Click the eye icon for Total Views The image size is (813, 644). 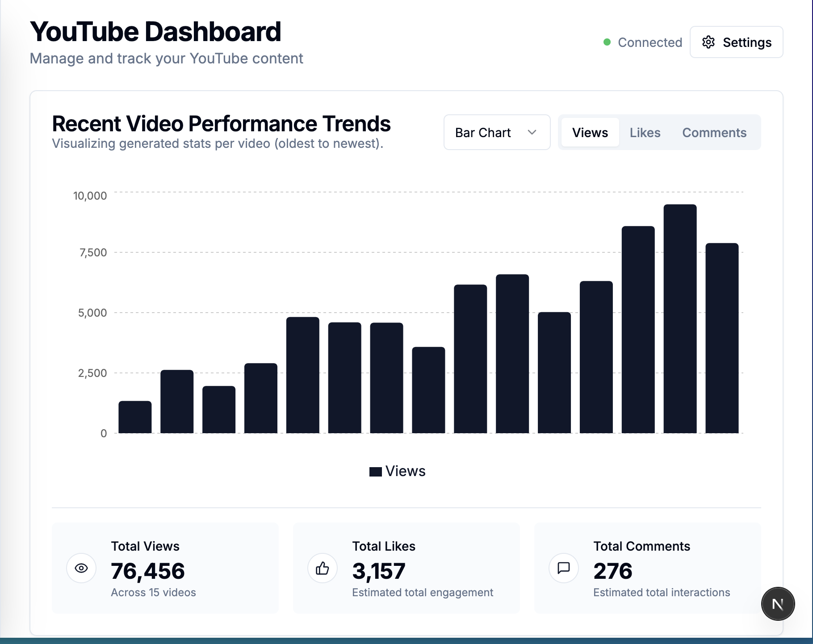click(81, 568)
